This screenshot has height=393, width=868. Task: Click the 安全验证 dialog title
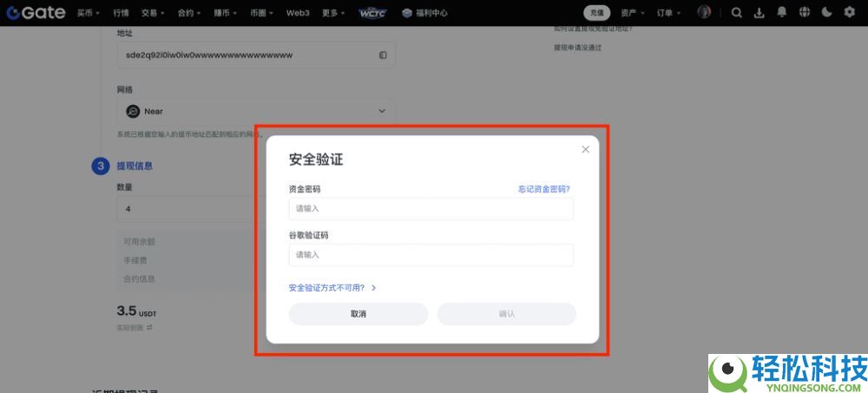(x=316, y=160)
